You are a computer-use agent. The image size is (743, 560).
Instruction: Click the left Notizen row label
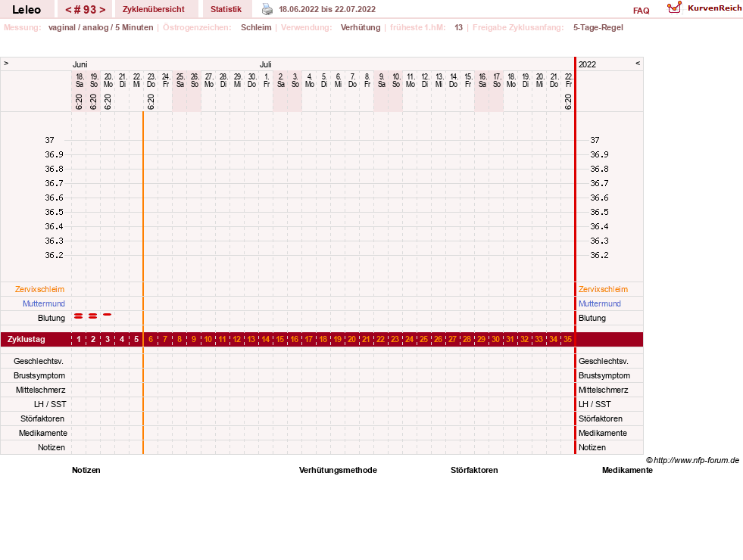(52, 447)
